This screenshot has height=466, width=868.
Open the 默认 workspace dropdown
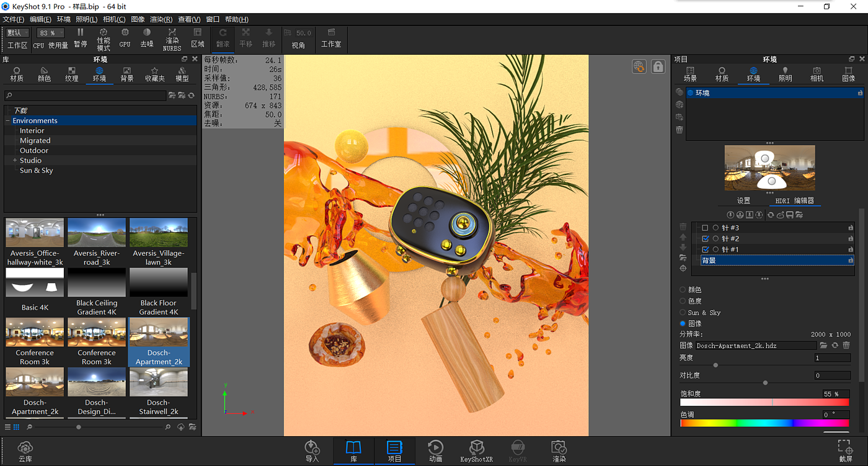[18, 33]
